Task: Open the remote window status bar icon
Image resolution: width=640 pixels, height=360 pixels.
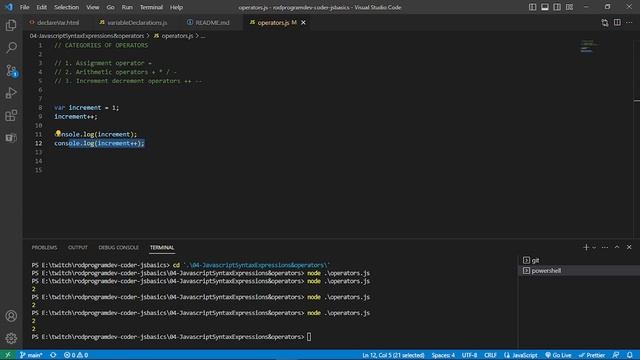Action: [x=8, y=355]
